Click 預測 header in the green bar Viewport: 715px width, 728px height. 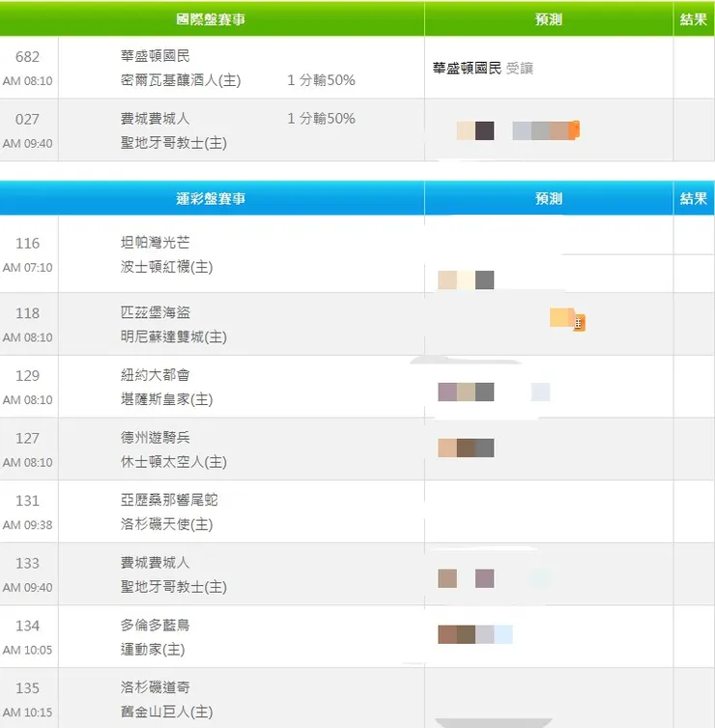coord(549,19)
